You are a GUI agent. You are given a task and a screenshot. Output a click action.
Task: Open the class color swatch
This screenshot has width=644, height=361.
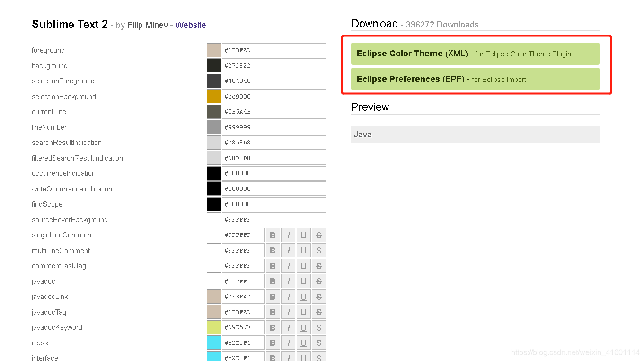point(214,343)
